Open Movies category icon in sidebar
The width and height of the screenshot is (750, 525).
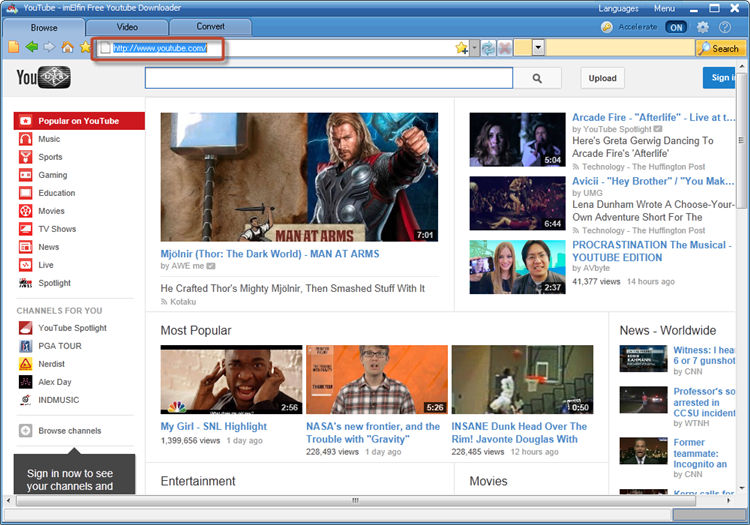click(25, 211)
